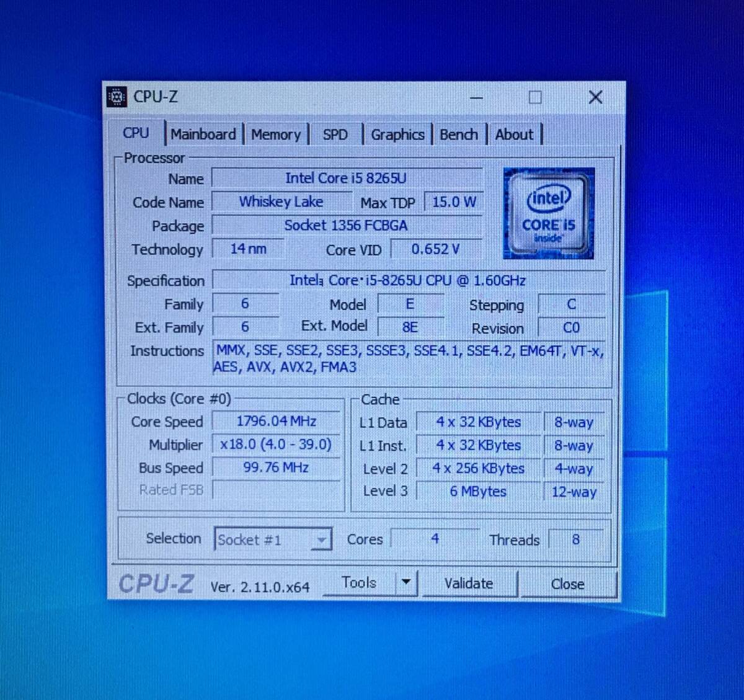Click the Level 2 4-way value
The height and width of the screenshot is (700, 744).
tap(574, 469)
